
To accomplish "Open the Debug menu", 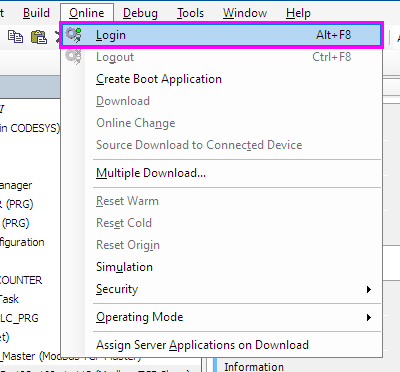I will 140,13.
